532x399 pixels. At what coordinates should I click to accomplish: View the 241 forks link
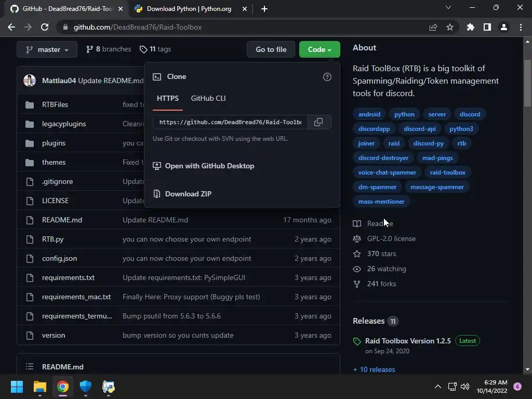(x=381, y=284)
